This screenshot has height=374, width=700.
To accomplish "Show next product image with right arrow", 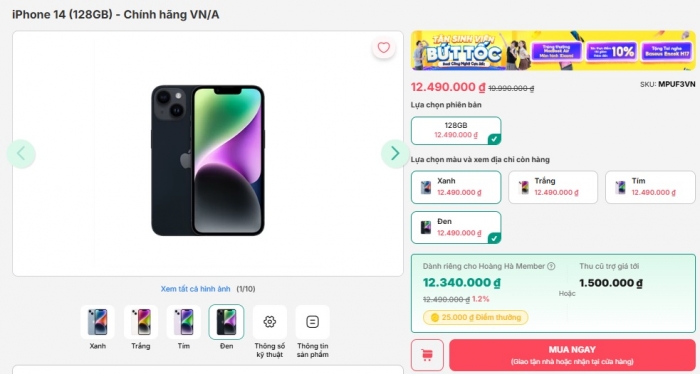I will pos(395,154).
